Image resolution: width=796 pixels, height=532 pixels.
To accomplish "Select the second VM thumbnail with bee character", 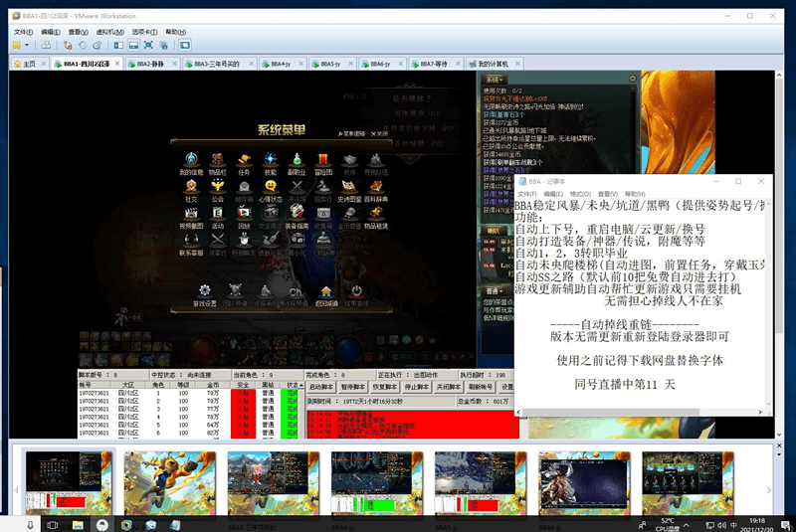I will click(x=169, y=484).
